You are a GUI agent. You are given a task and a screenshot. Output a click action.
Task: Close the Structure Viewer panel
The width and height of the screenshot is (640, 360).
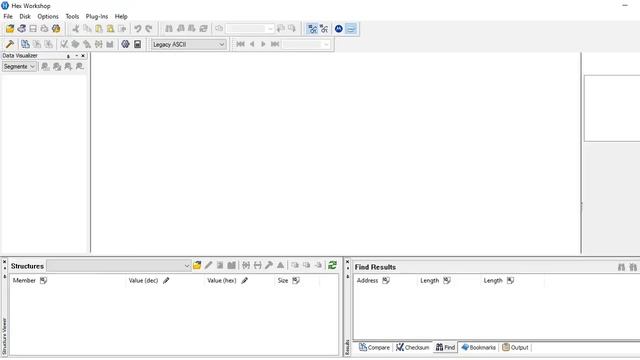(4, 262)
